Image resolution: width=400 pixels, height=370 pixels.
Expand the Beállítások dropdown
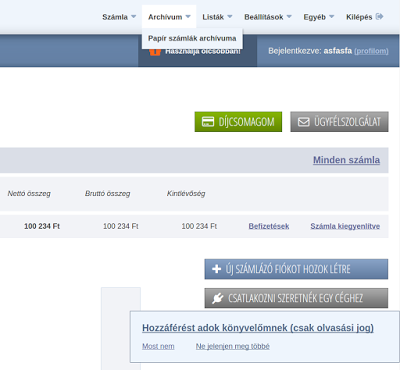268,17
